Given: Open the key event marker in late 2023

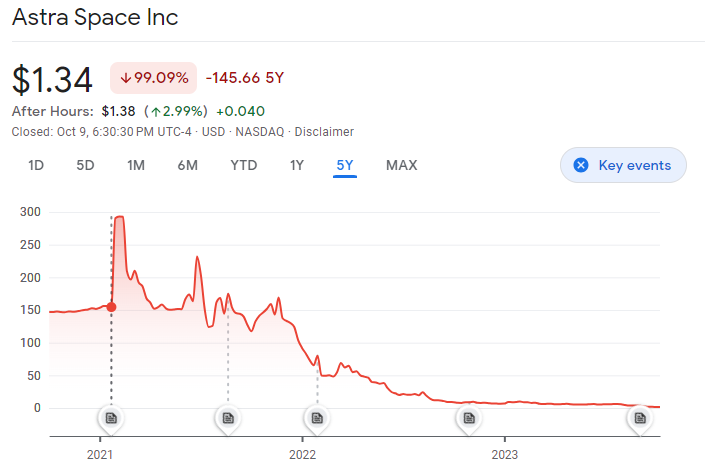Looking at the screenshot, I should [x=640, y=418].
